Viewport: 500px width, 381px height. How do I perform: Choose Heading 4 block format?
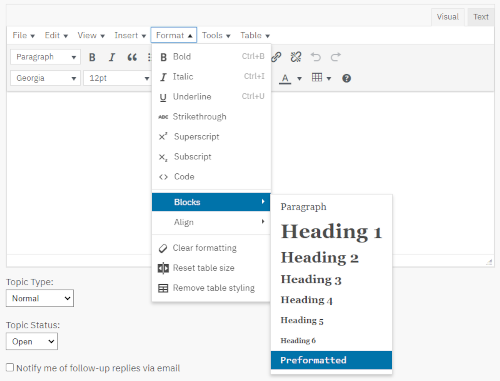coord(331,300)
